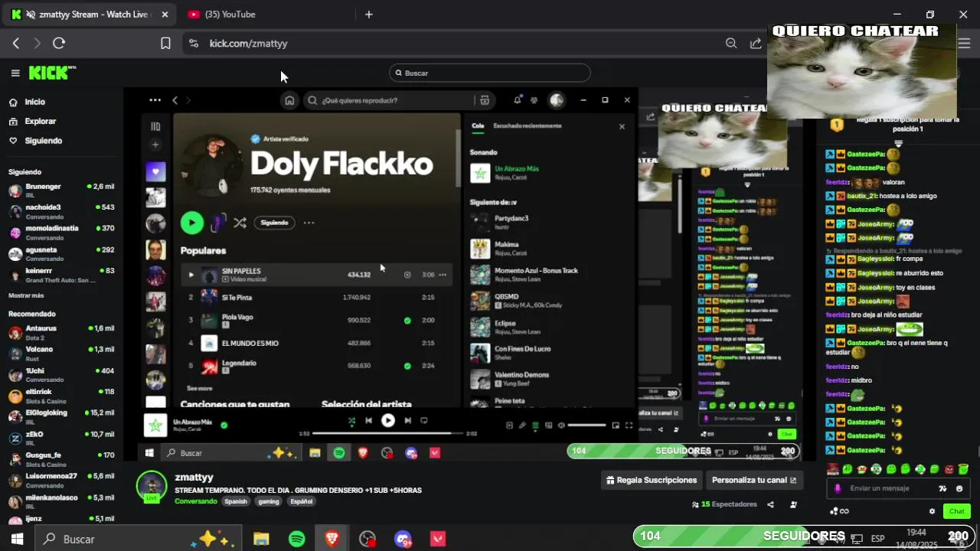Open the artist's three-dot options menu

(309, 223)
